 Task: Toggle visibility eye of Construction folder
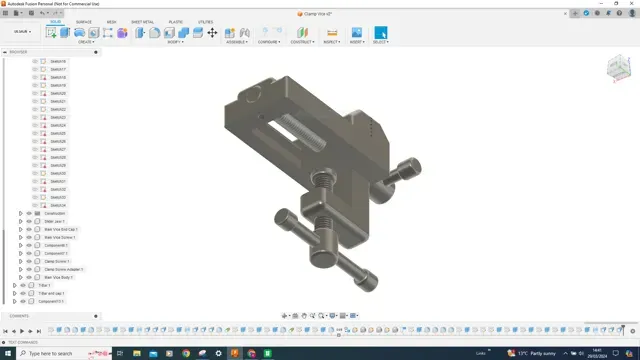[x=29, y=213]
